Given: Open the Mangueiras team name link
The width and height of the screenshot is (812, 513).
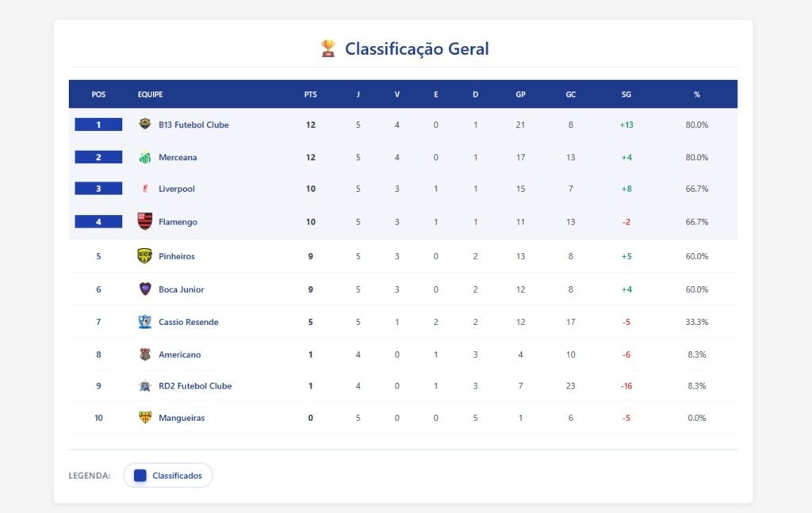Looking at the screenshot, I should pyautogui.click(x=182, y=418).
